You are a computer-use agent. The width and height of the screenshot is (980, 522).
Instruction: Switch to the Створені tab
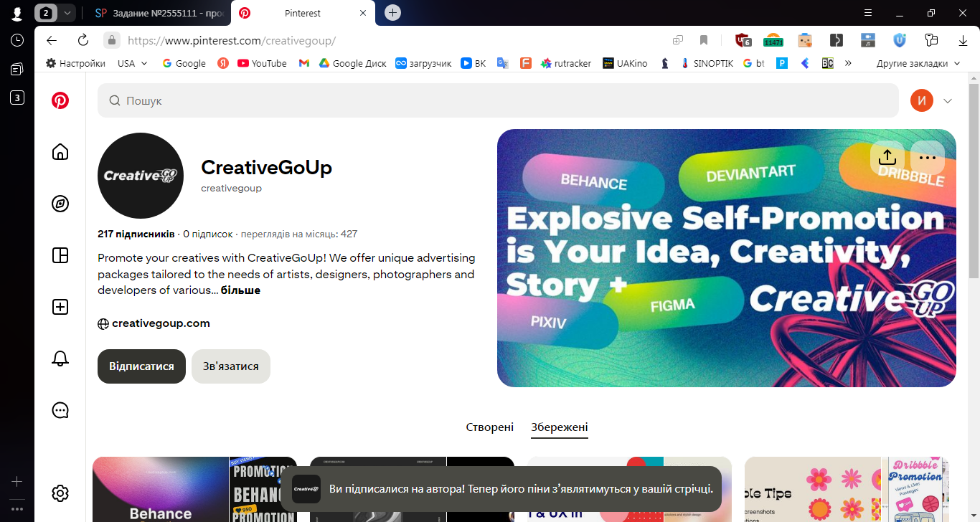tap(490, 427)
